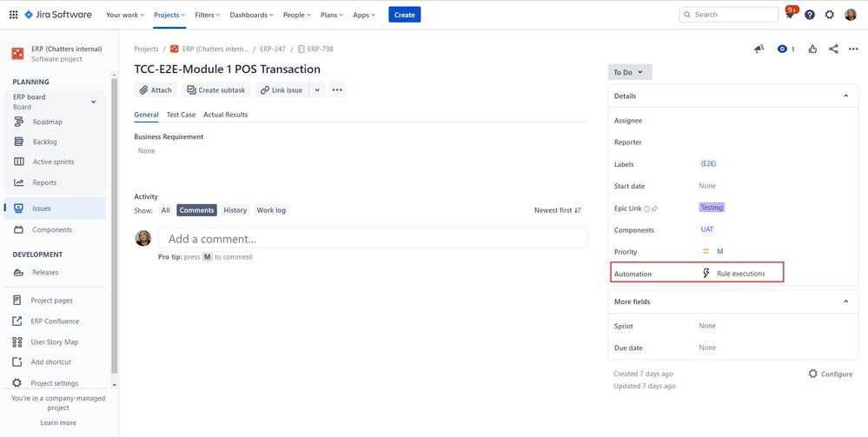Image resolution: width=868 pixels, height=437 pixels.
Task: Toggle Newest first sort order
Action: [558, 210]
